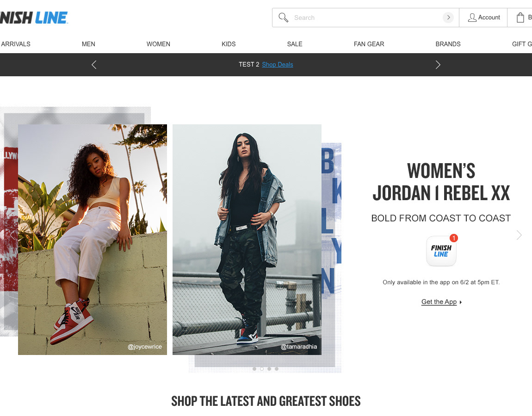This screenshot has height=416, width=532.
Task: Click the search magnifying glass icon
Action: tap(283, 18)
